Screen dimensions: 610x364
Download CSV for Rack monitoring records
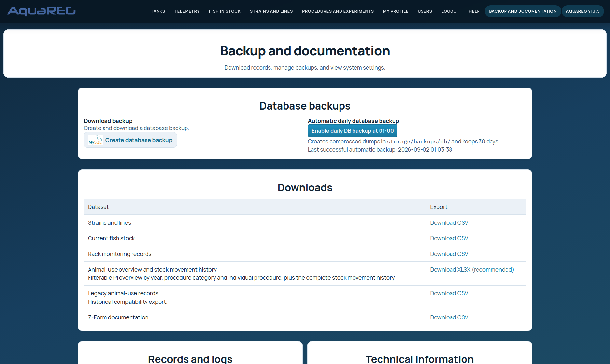pos(449,254)
